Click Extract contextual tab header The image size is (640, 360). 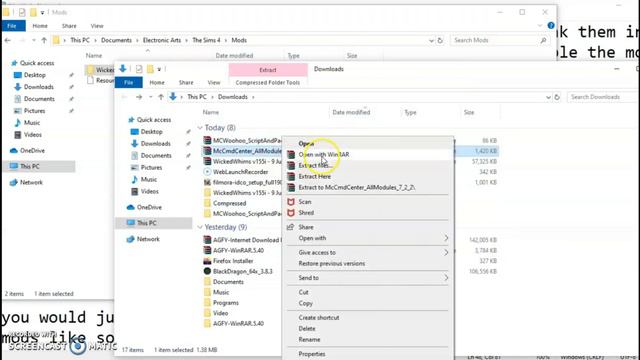[268, 70]
